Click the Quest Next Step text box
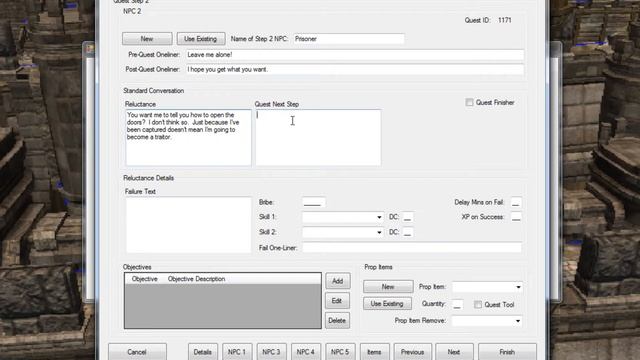 tap(318, 138)
